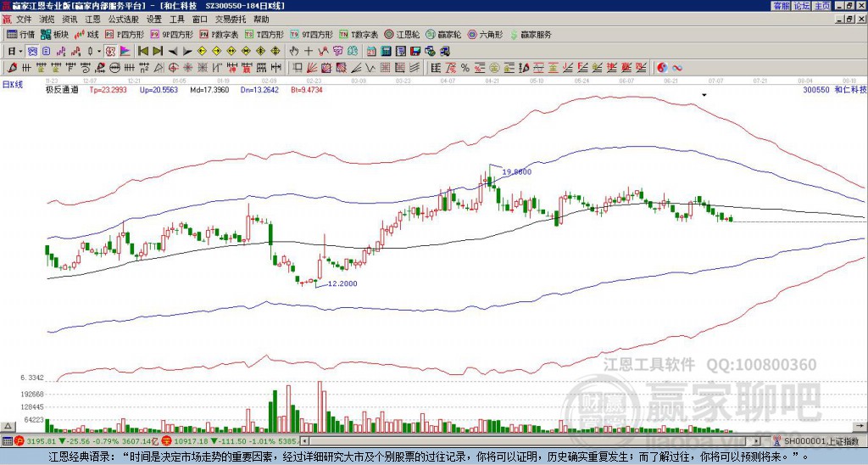This screenshot has height=465, width=868.
Task: Click the first yellow diamond arrow icon
Action: point(202,52)
